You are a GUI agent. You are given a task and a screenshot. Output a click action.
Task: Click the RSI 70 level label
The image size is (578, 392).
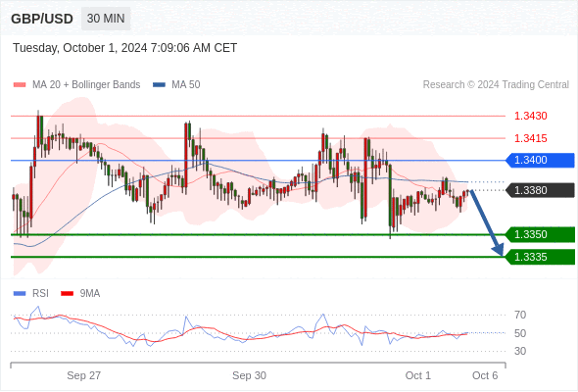tap(520, 315)
